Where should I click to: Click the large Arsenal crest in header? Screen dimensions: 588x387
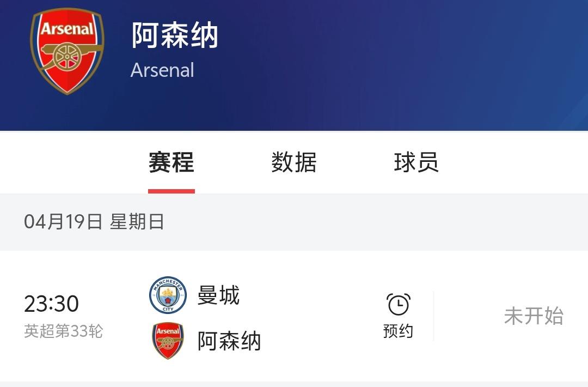point(67,52)
